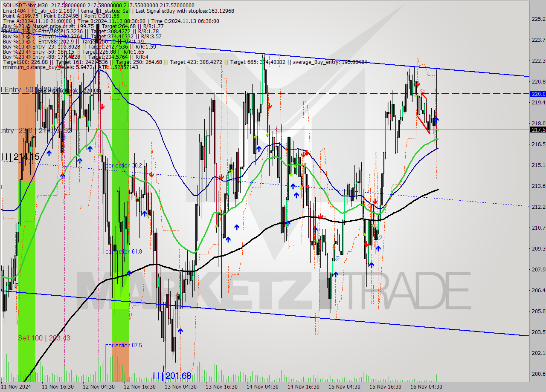Click the 'I I | 201.68' low marker label

(172, 376)
